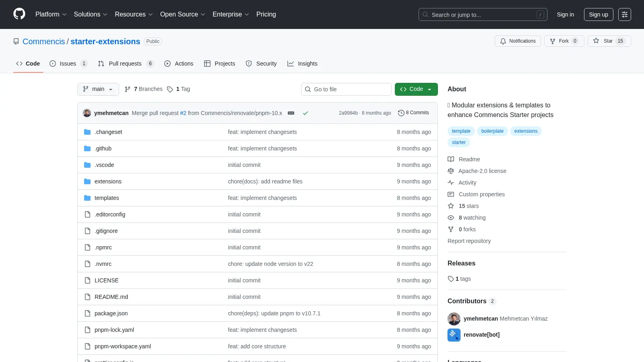Select the template topic tag
This screenshot has height=362, width=644.
coord(461,131)
